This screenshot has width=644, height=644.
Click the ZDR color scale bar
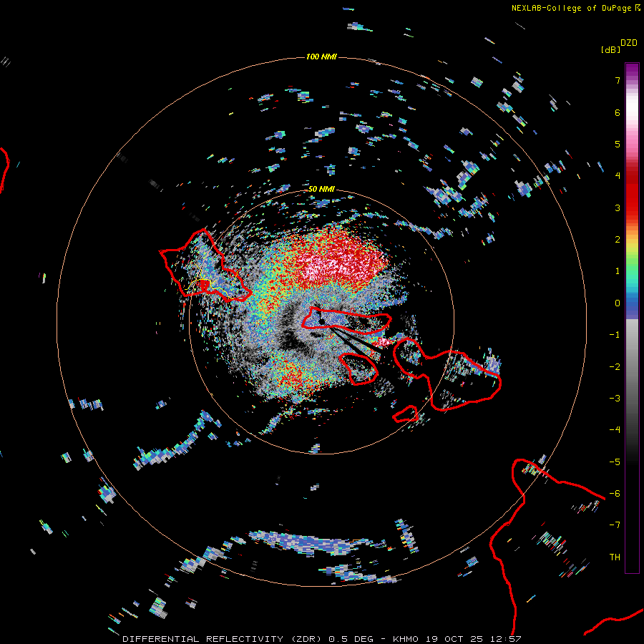tap(632, 318)
